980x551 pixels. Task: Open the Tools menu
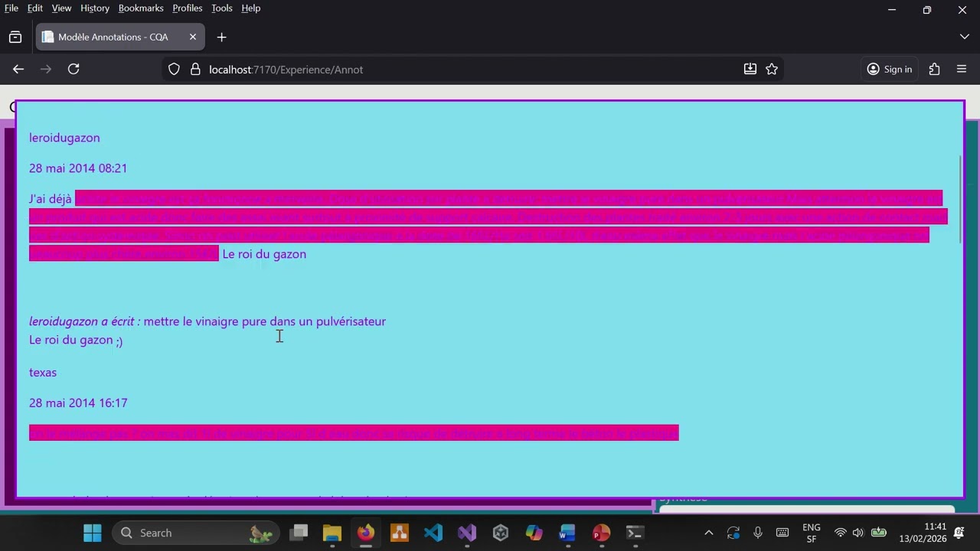click(x=222, y=8)
